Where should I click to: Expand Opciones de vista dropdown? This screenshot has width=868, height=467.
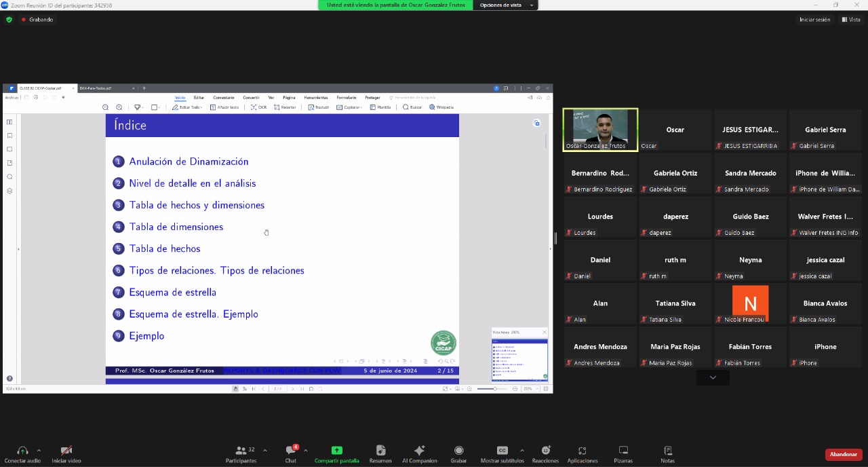point(505,5)
